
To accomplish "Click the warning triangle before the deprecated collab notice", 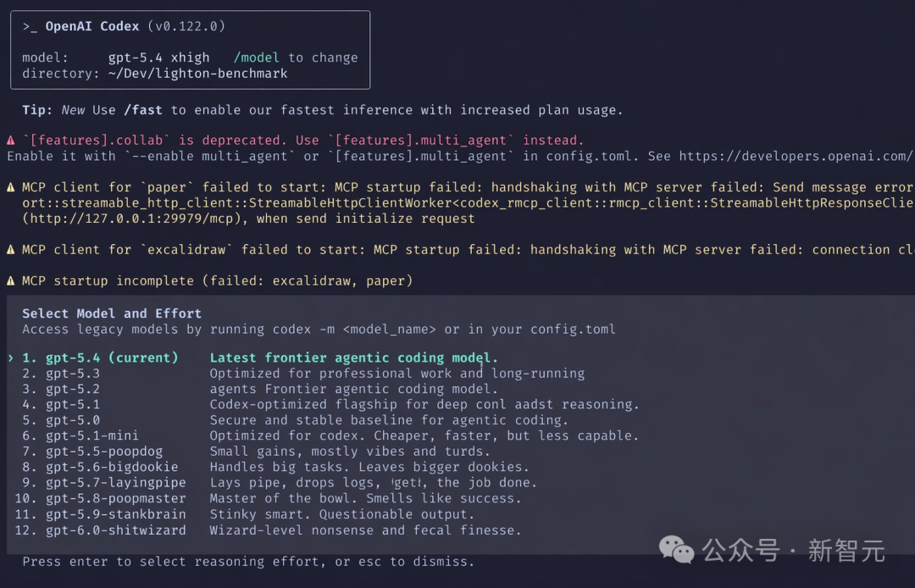I will point(10,140).
